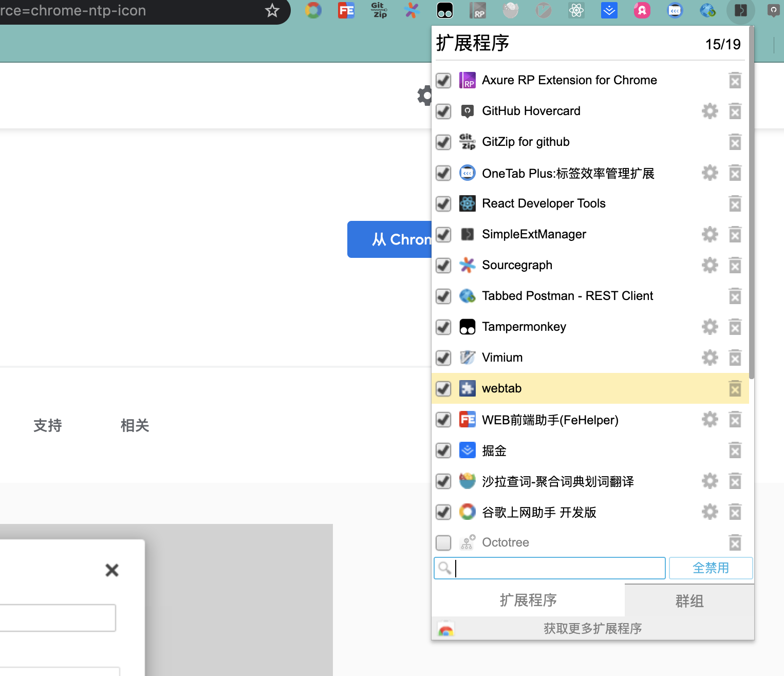Uncheck the OneTab Plus checkbox
Viewport: 784px width, 676px height.
pos(443,173)
